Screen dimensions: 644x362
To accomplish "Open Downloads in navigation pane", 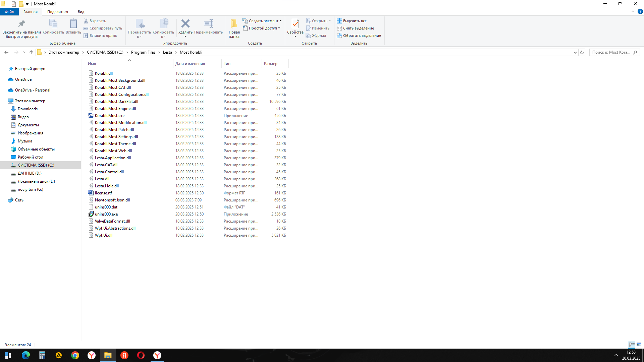I will (x=28, y=109).
